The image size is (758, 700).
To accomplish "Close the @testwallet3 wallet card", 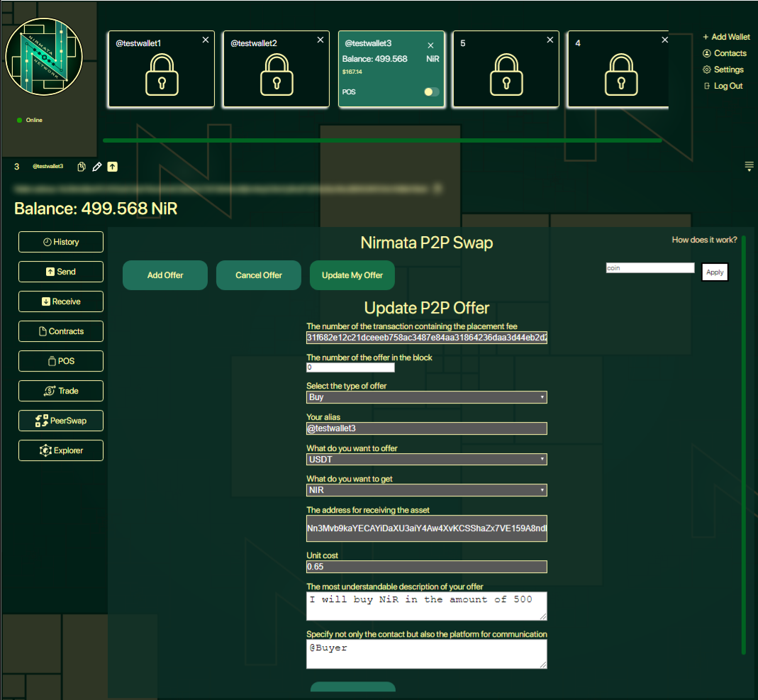I will click(430, 45).
